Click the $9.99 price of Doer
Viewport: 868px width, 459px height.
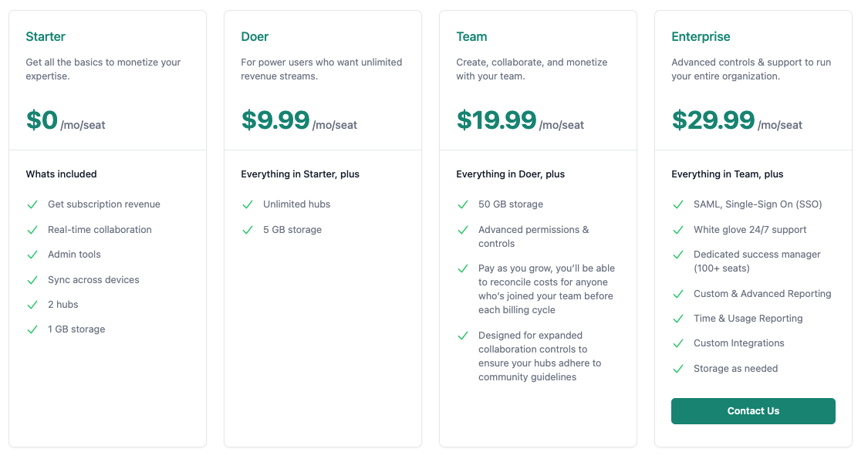275,120
